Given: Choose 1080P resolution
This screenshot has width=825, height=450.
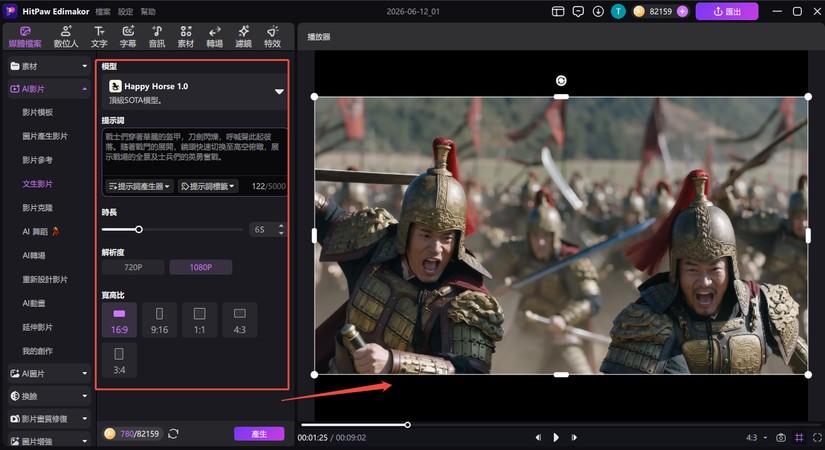Looking at the screenshot, I should [x=200, y=267].
